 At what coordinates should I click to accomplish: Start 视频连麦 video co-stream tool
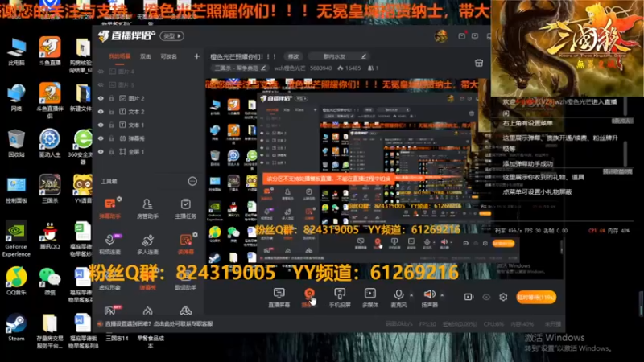[x=109, y=244]
